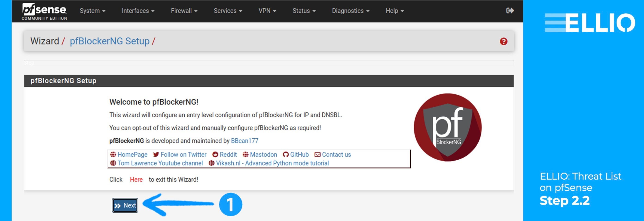The image size is (644, 221).
Task: Select the Reddit alien icon
Action: tap(216, 154)
